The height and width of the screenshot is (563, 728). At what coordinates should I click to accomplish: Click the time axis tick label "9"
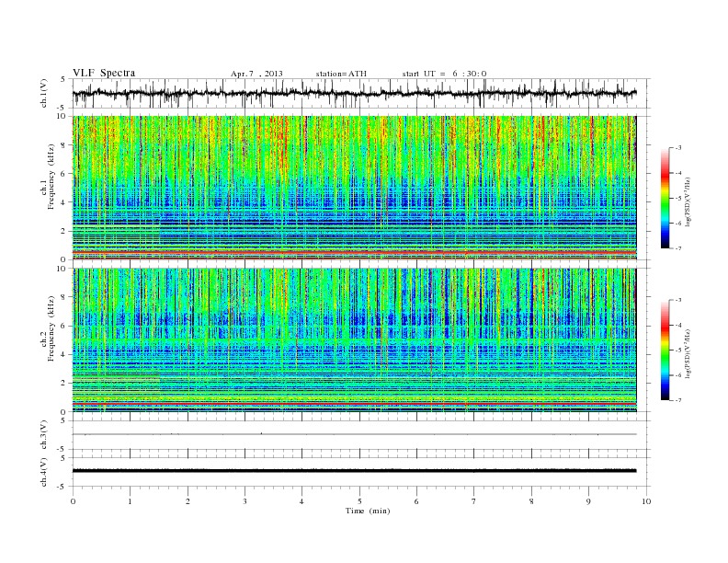(588, 501)
